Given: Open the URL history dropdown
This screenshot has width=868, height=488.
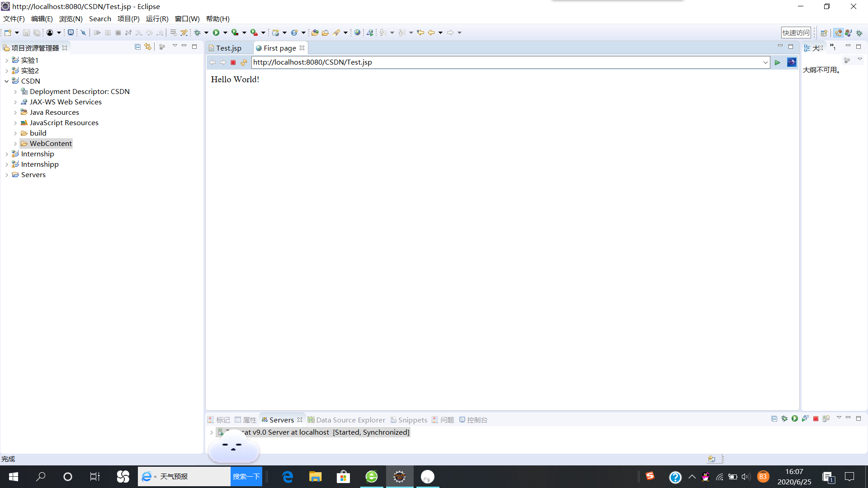Looking at the screenshot, I should (765, 62).
